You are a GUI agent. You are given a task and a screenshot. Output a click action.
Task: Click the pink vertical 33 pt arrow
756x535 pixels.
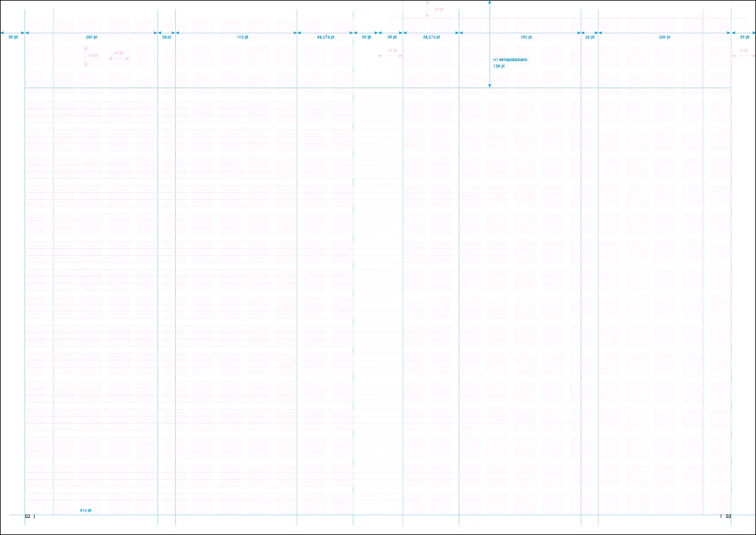(x=86, y=56)
